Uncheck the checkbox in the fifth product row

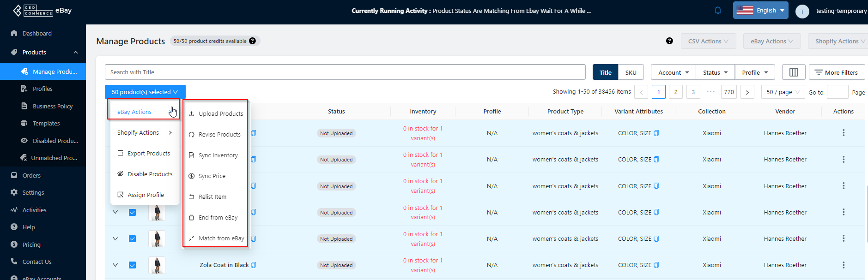coord(132,238)
